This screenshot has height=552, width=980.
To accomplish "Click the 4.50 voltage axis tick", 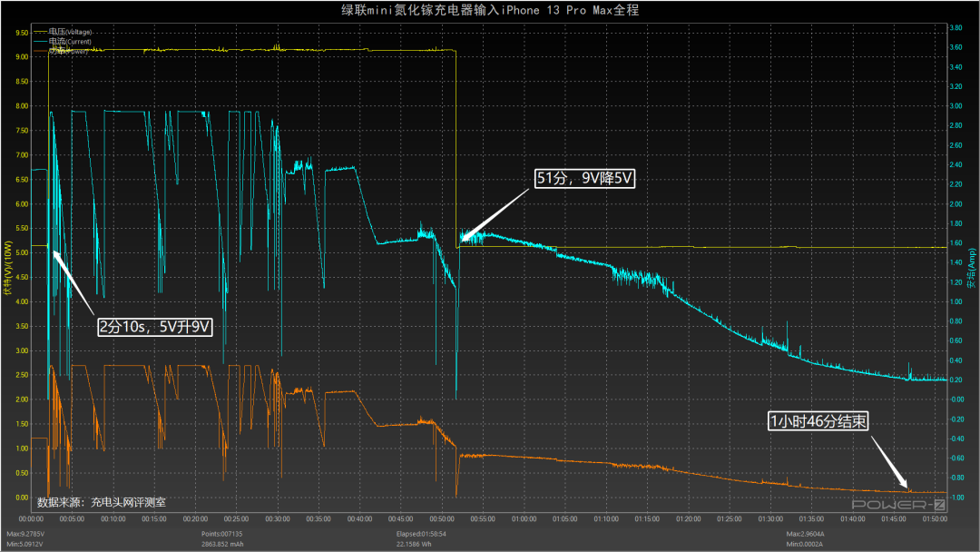I will pyautogui.click(x=22, y=277).
